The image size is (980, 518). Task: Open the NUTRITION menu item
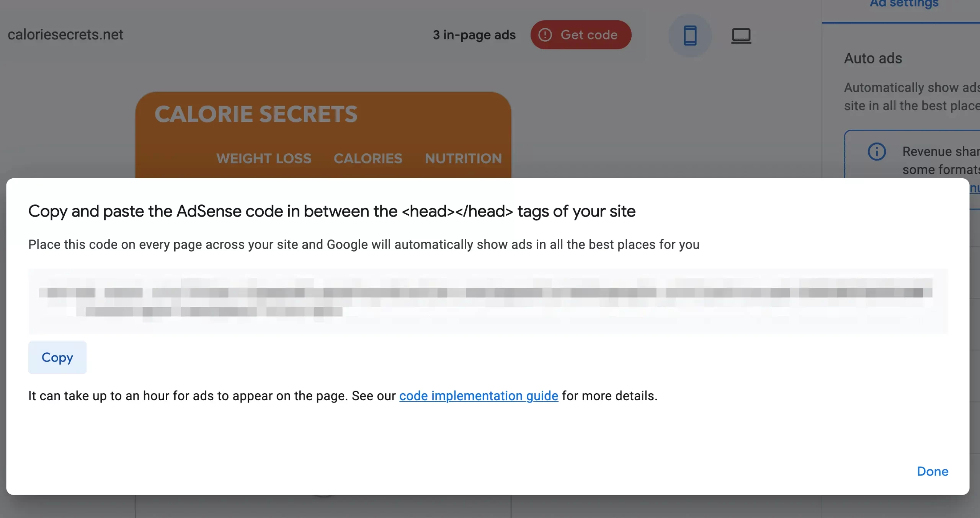(x=463, y=158)
